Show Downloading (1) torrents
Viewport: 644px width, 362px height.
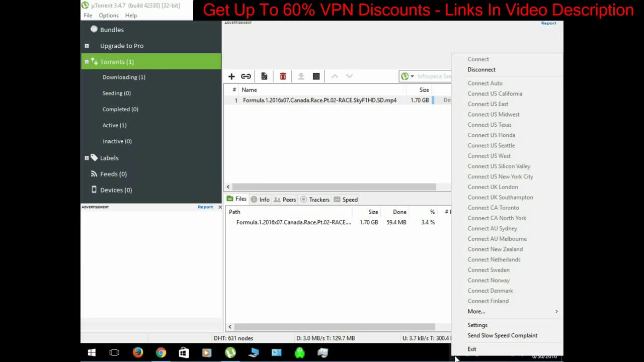tap(124, 77)
